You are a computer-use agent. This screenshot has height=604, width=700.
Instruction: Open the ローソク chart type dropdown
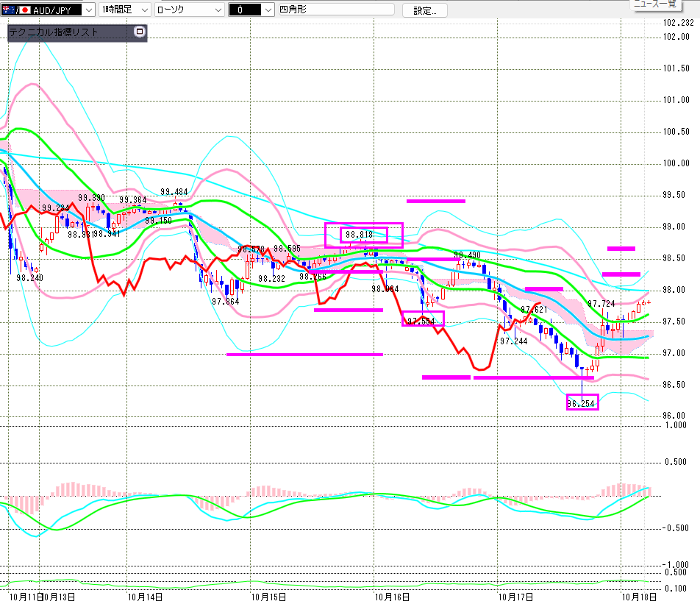tap(216, 10)
